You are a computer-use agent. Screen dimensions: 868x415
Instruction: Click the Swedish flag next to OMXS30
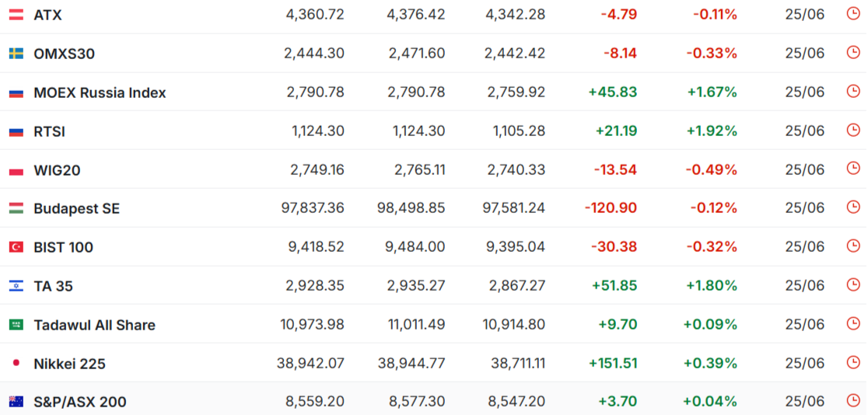[16, 54]
